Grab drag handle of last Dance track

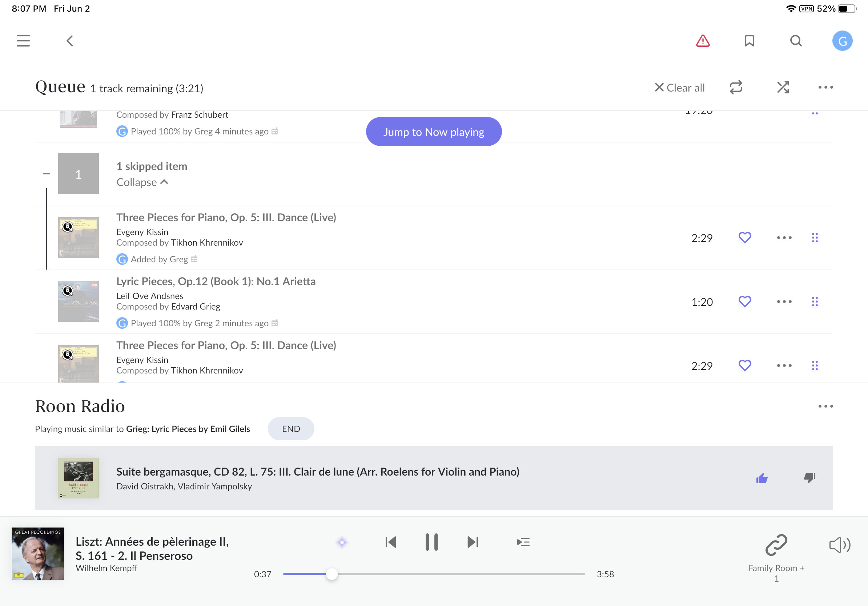pyautogui.click(x=815, y=365)
